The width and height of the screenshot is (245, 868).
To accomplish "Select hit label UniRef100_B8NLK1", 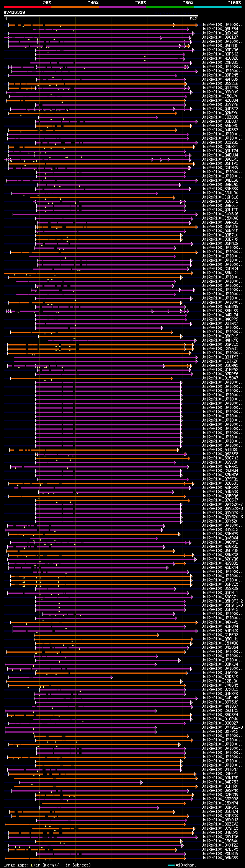I will click(x=220, y=273).
